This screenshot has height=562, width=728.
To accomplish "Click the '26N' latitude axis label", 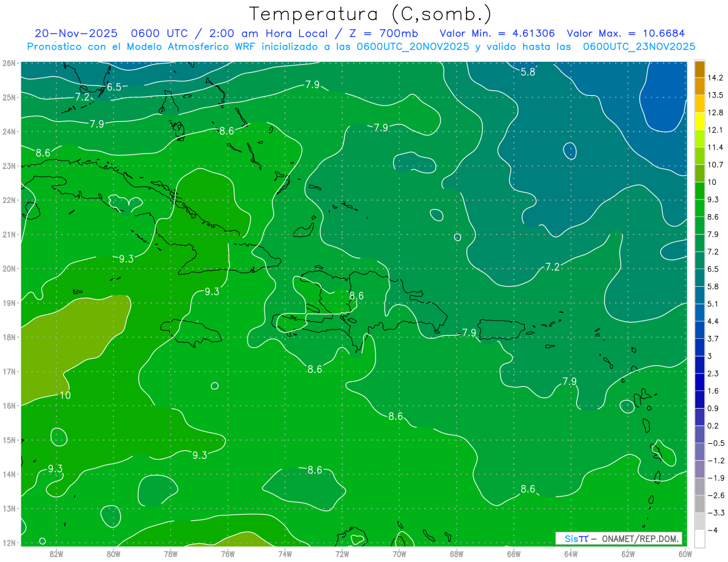I will (x=9, y=63).
